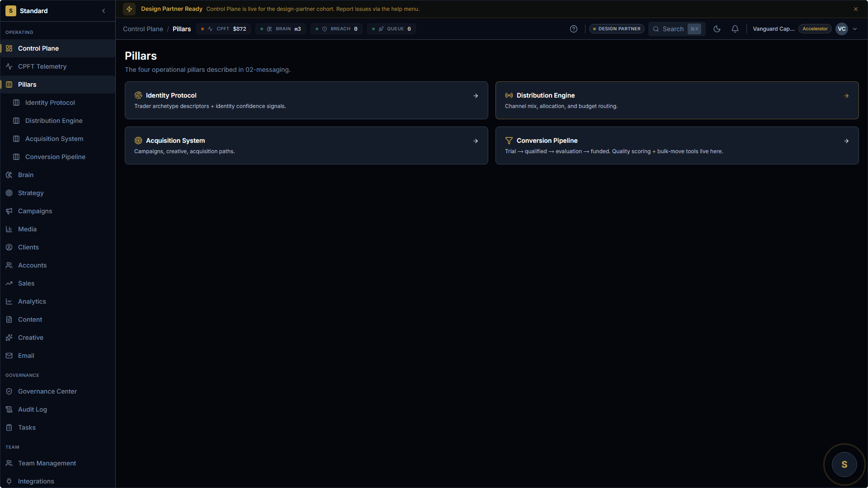Click the funnel icon on Conversion Pipeline card
The image size is (868, 488).
509,141
